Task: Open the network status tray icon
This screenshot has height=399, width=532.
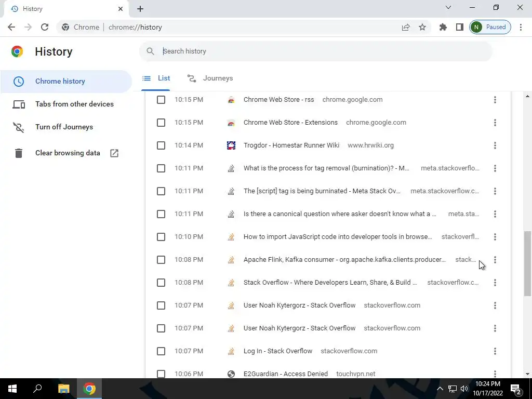Action: [453, 389]
